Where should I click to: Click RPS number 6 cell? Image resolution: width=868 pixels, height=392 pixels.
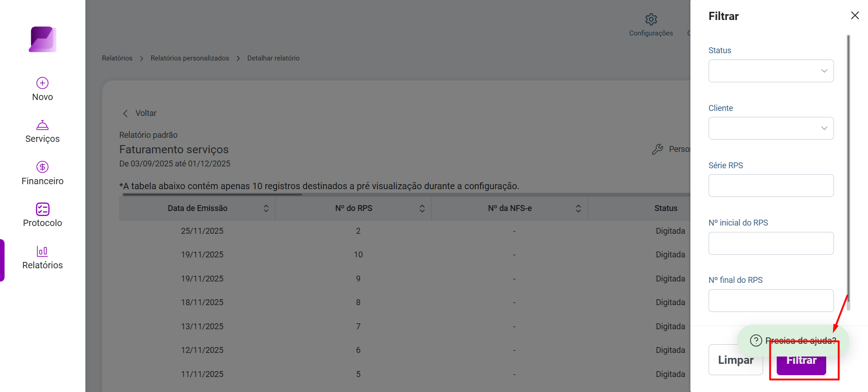[x=358, y=350]
